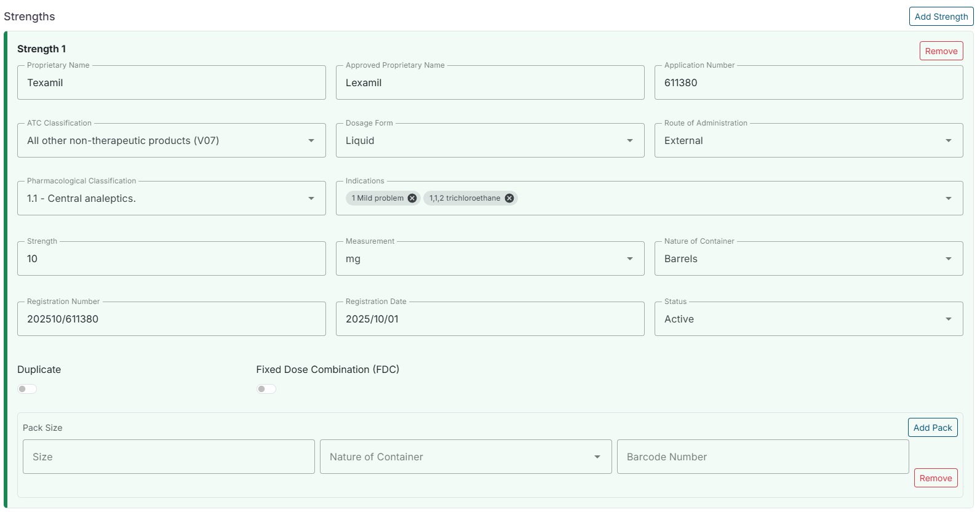
Task: Remove Strength 1 section
Action: 941,51
